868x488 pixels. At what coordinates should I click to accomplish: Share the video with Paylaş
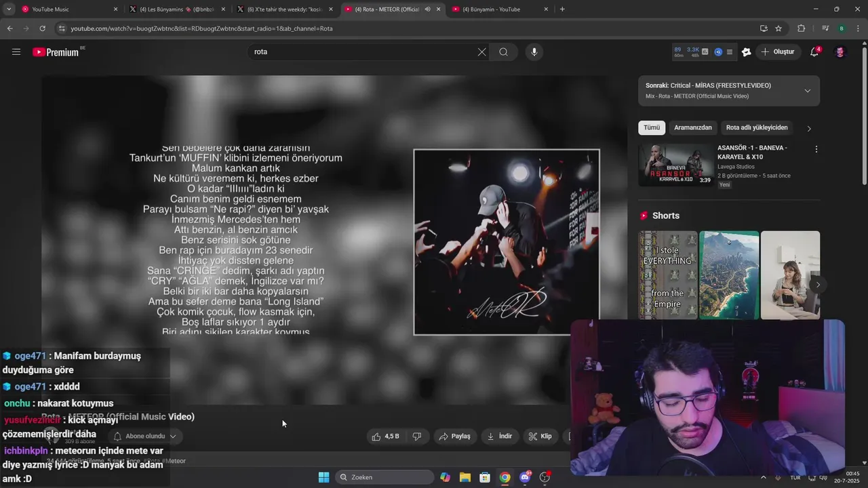pos(454,436)
